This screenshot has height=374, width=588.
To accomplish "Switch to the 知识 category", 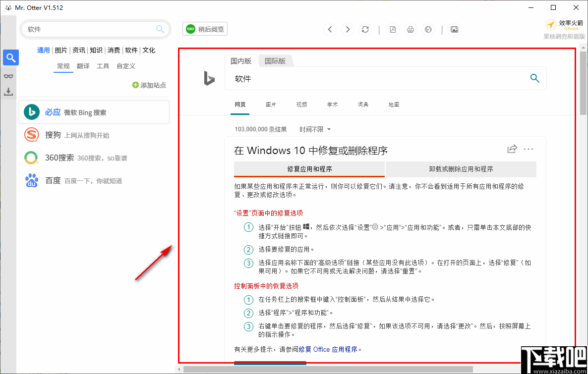I will (96, 50).
